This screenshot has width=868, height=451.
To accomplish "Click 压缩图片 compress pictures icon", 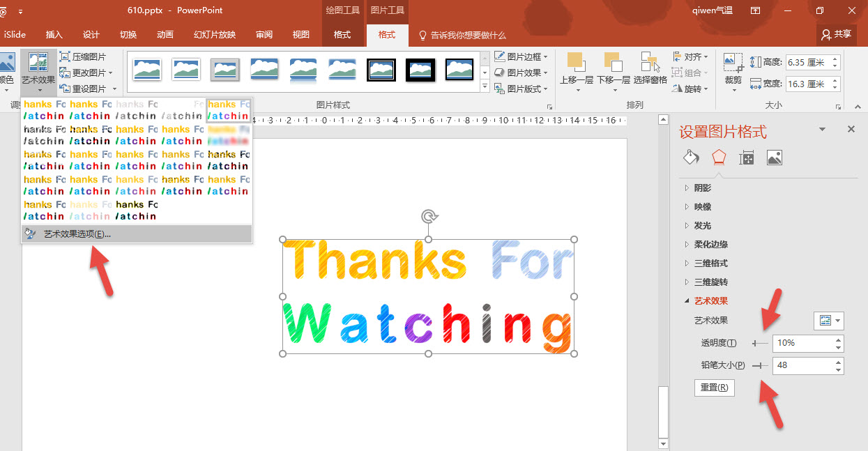I will pyautogui.click(x=65, y=57).
